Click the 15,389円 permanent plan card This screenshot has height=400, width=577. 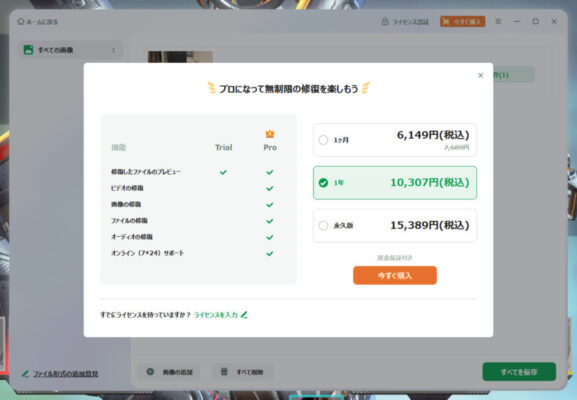(395, 225)
